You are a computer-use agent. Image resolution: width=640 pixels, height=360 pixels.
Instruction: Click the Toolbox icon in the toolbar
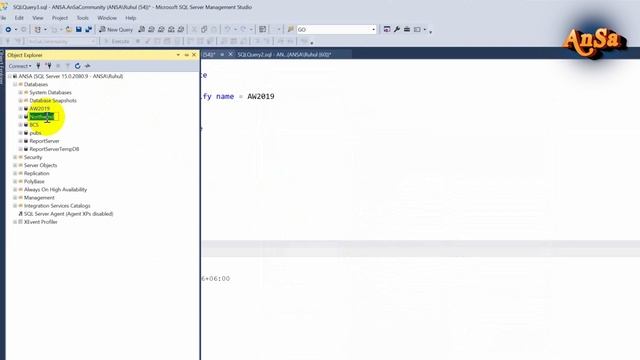pyautogui.click(x=407, y=29)
